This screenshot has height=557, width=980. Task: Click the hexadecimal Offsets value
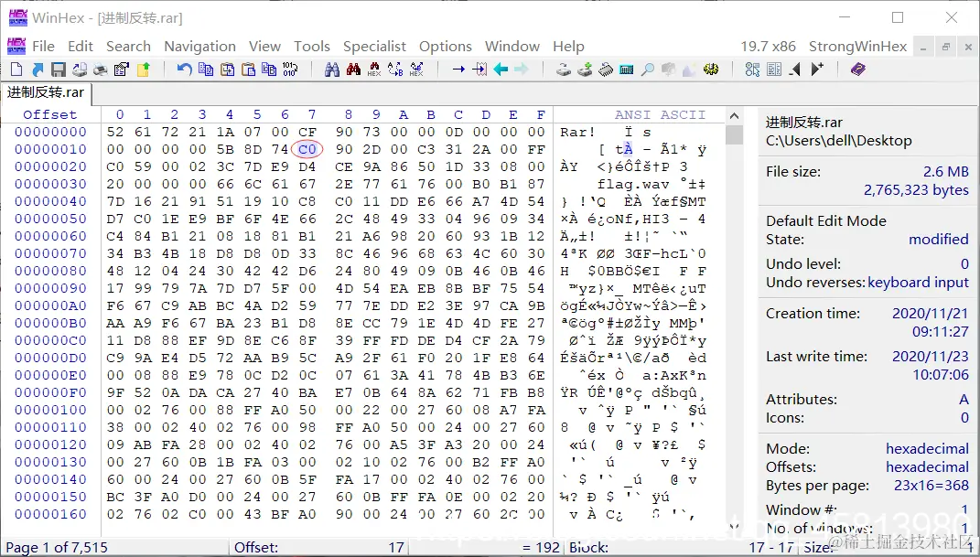[x=927, y=467]
